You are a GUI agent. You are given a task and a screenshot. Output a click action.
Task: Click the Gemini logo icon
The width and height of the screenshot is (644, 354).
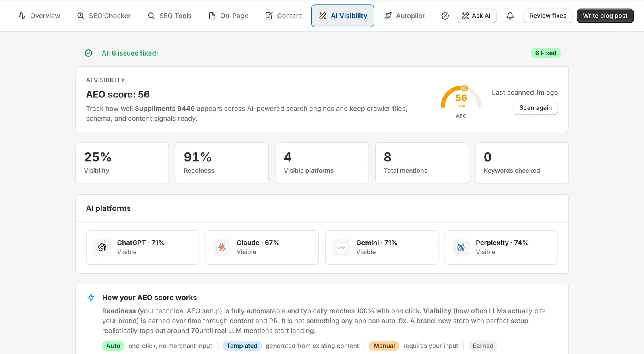click(341, 247)
